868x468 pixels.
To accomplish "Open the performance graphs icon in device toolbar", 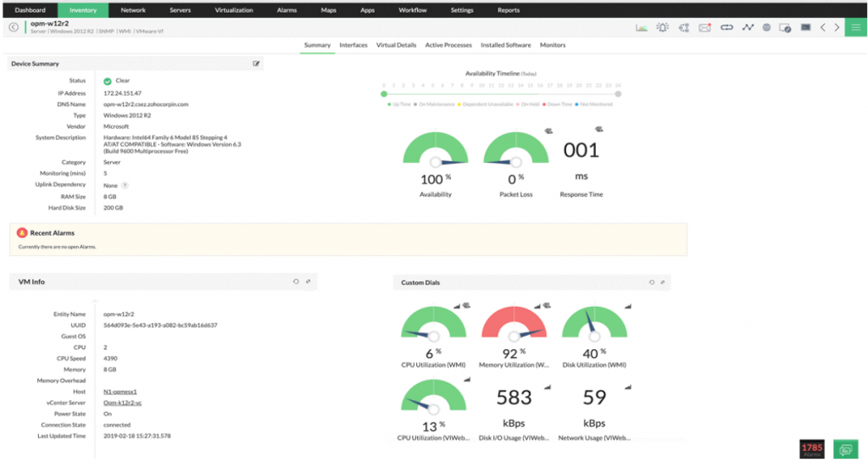I will (642, 27).
